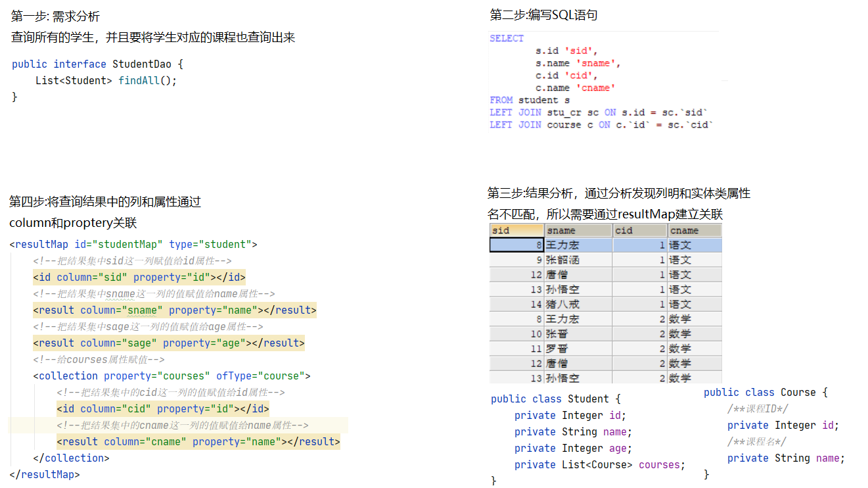868x488 pixels.
Task: Click the 'sid' column header
Action: pos(516,230)
